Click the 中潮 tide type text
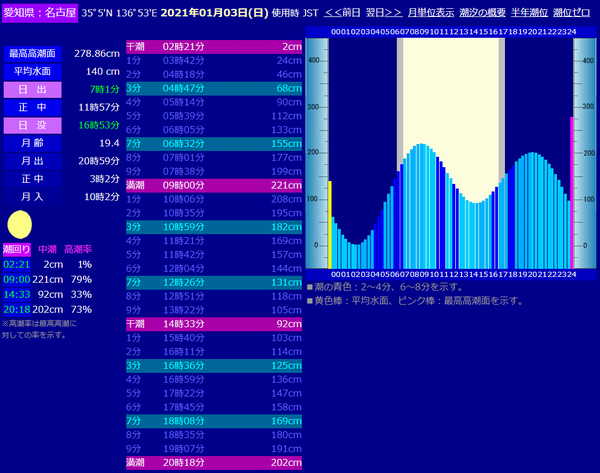Screen dimensions: 600x473 [47, 250]
